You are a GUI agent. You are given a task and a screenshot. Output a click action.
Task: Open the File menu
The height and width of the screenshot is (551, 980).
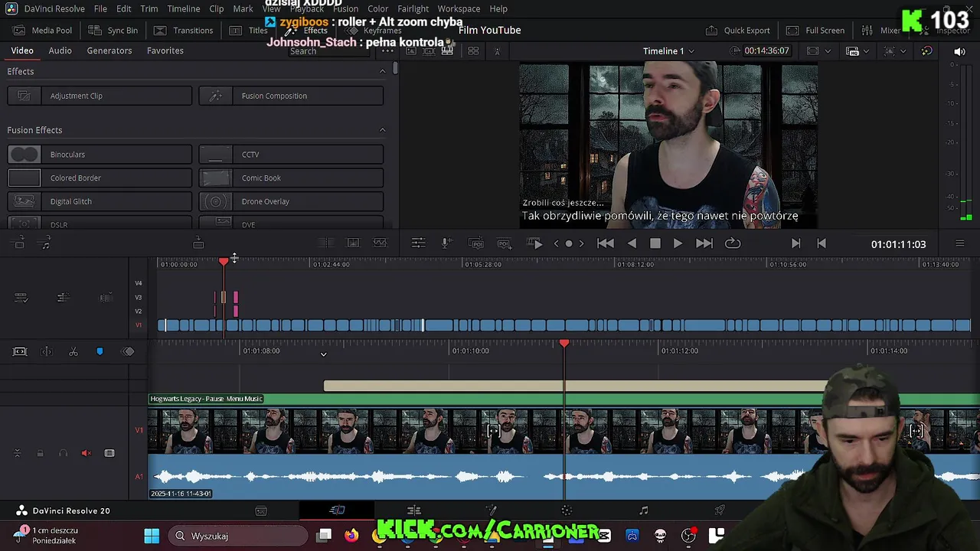100,8
